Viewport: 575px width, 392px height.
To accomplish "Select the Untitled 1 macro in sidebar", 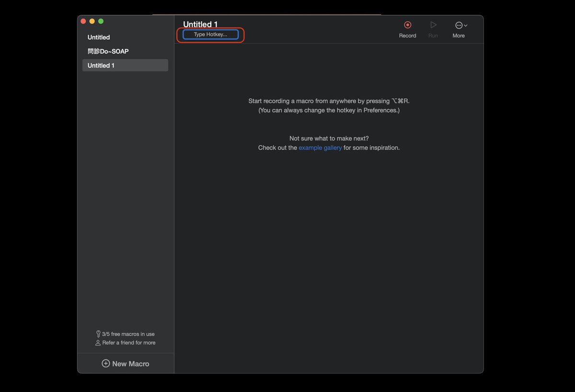I will coord(125,65).
